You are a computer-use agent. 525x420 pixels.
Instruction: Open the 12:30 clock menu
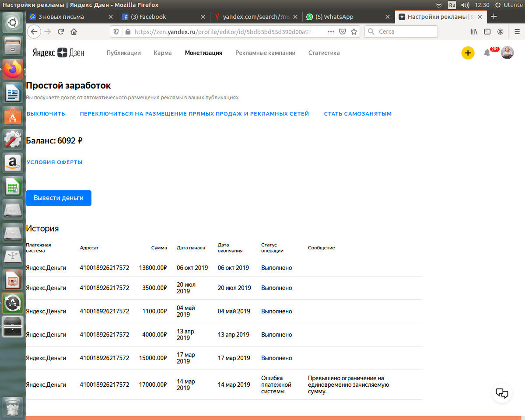482,5
